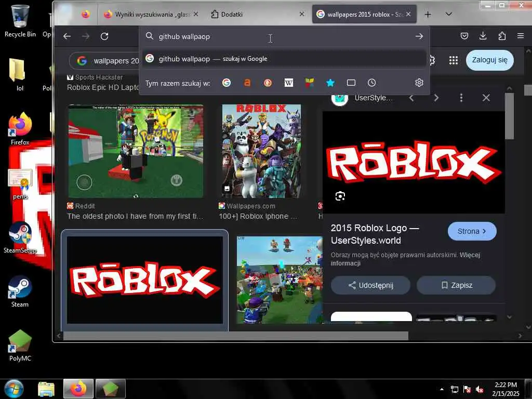Open the muted volume tray icon

pos(480,389)
